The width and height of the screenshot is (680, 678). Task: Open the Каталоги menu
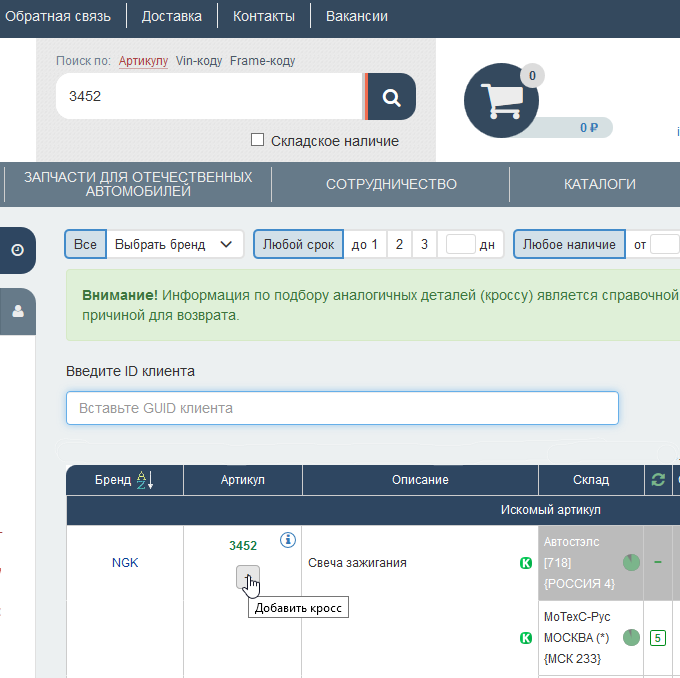point(599,184)
